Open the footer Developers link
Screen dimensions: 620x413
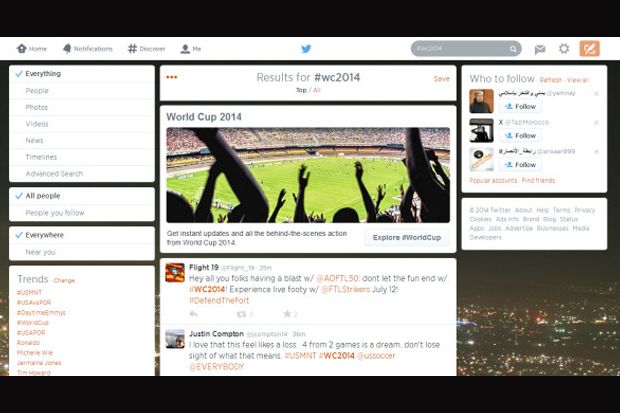pyautogui.click(x=485, y=237)
